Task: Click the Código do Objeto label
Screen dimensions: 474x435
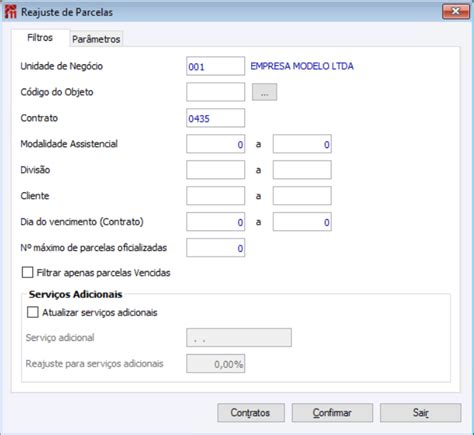Action: pyautogui.click(x=57, y=92)
